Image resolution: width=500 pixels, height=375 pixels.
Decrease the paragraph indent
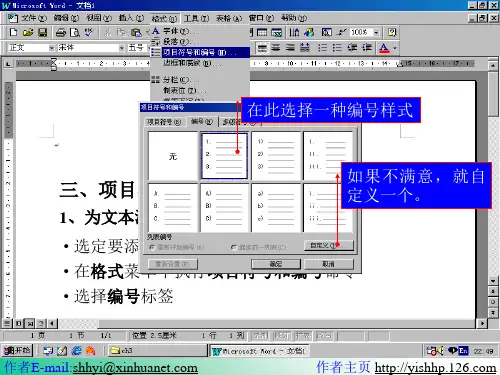(352, 48)
